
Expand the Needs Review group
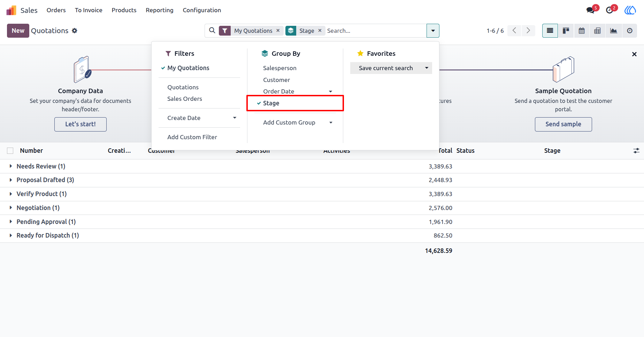(x=41, y=166)
